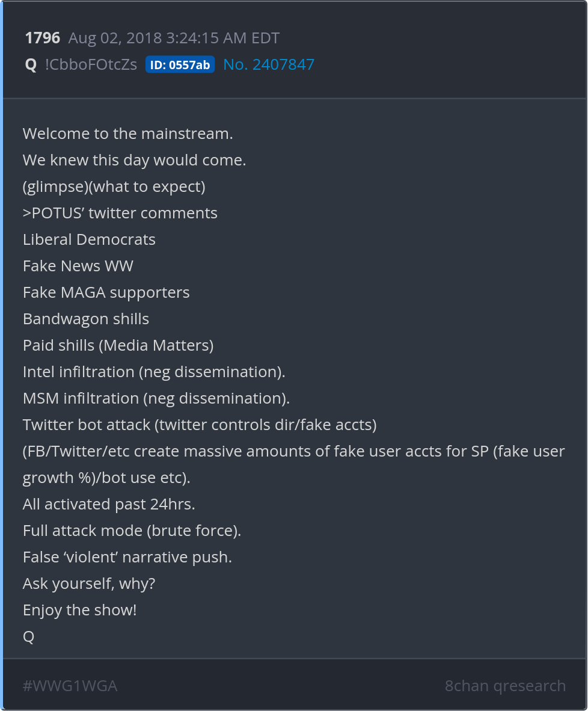
Task: Click the "Twitter bot attack" line
Action: 200,425
